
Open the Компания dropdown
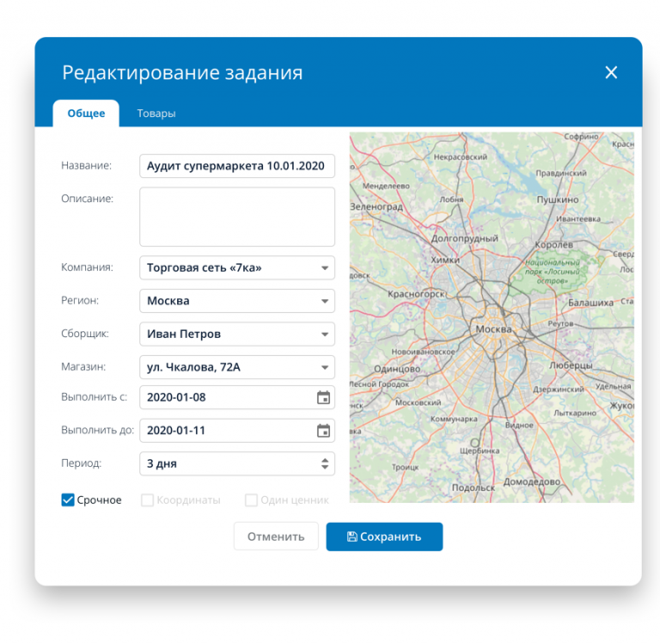point(237,268)
